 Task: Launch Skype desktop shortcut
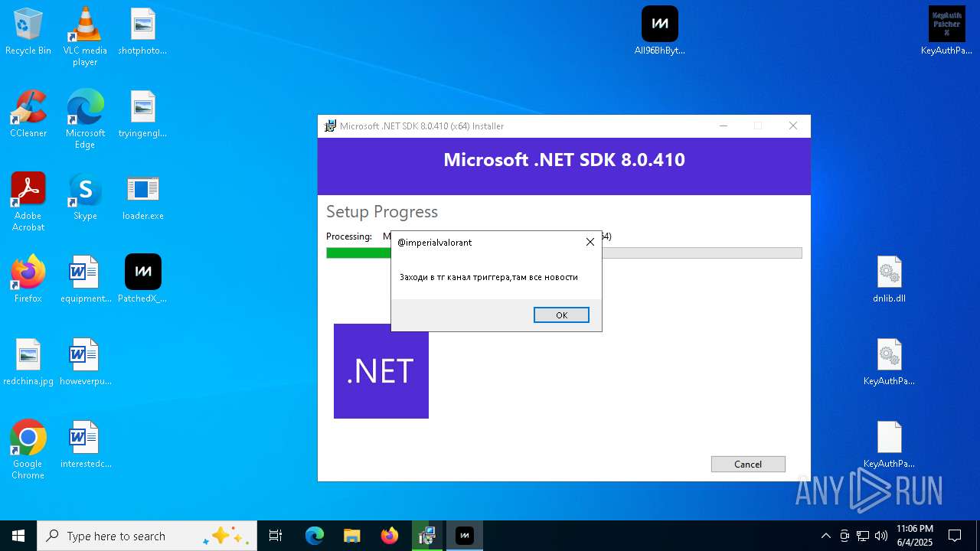(x=85, y=197)
